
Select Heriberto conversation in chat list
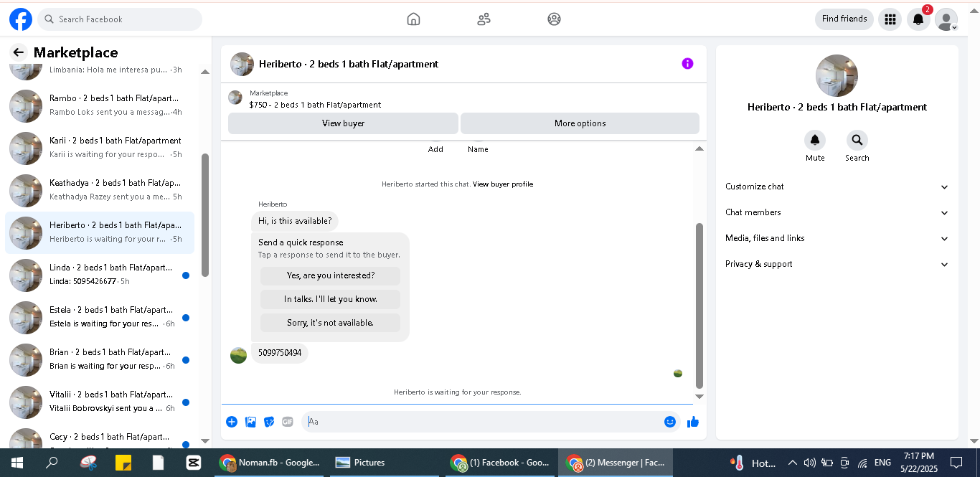pyautogui.click(x=100, y=232)
